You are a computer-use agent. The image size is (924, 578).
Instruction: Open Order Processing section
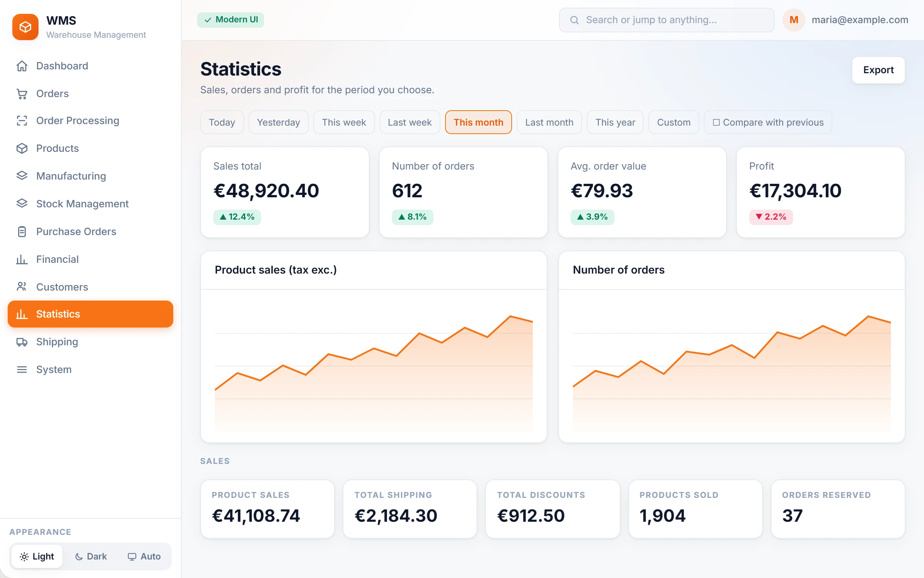click(90, 121)
